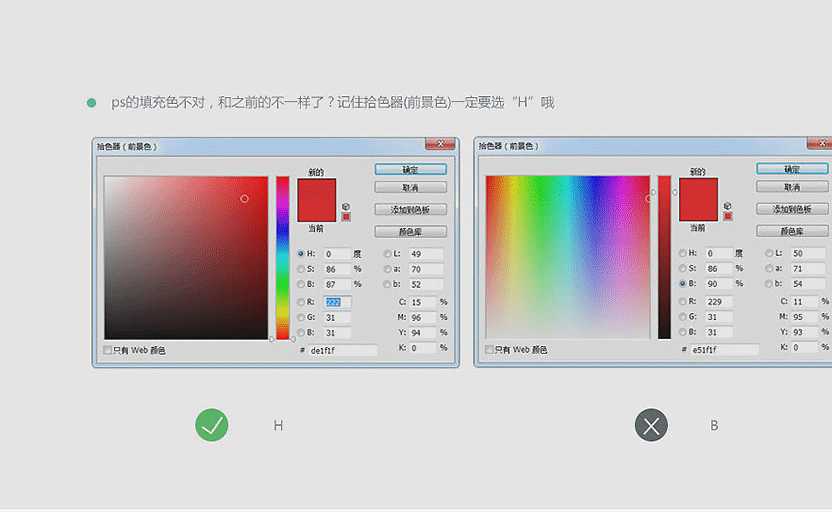This screenshot has height=512, width=832.
Task: Click the small web-safe color square in left dialog
Action: click(346, 216)
